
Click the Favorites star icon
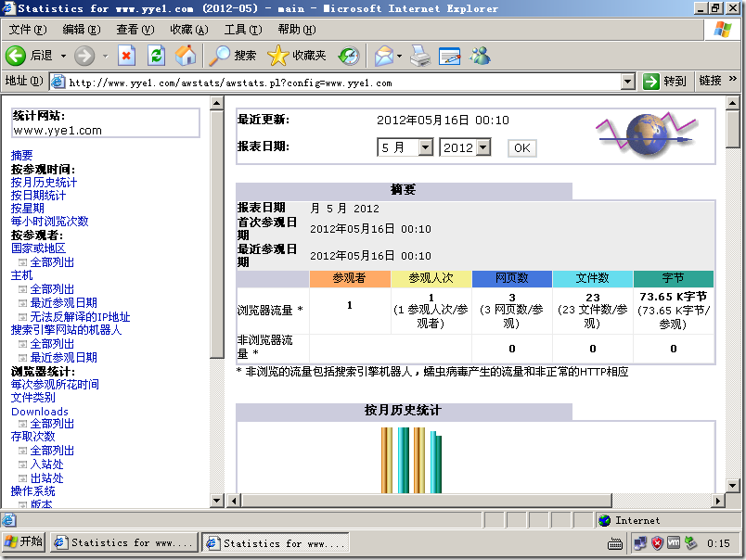point(277,57)
